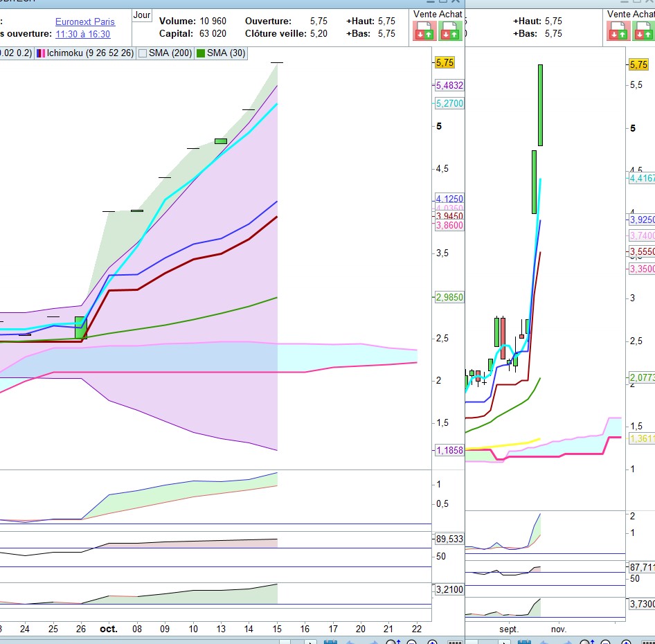Click the cyan 4,4167 label in right chart
655x644 pixels.
641,178
